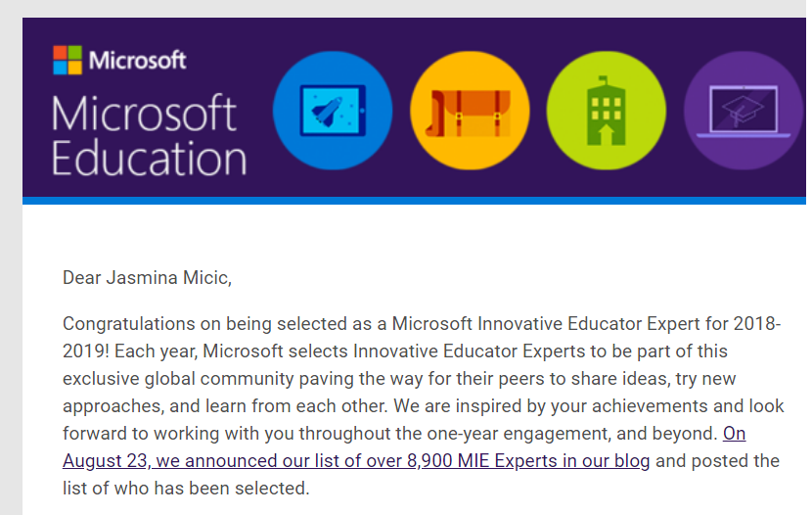Click the rocket tablet icon in blue circle

click(333, 110)
